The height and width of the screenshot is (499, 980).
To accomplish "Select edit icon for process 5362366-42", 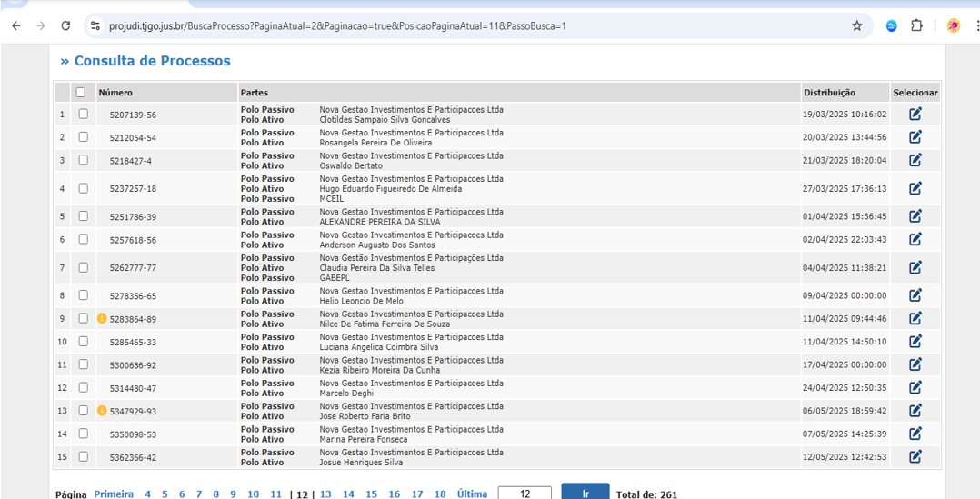I will click(915, 456).
